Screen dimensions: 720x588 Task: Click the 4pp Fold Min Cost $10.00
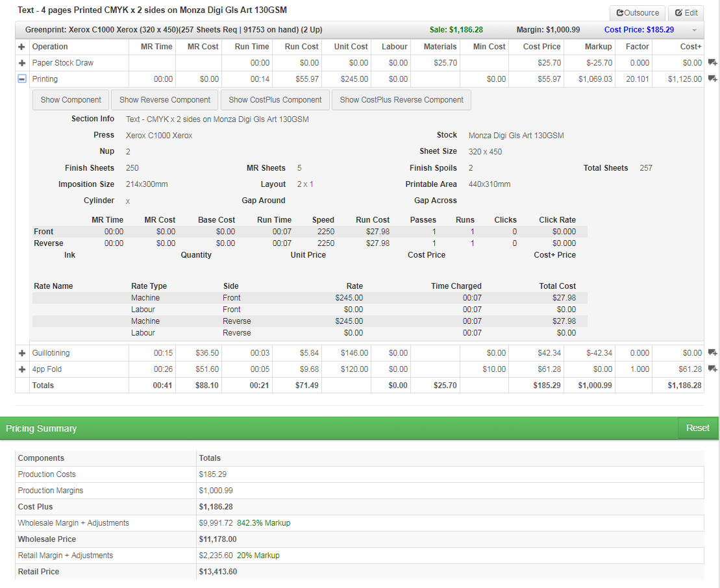point(494,369)
